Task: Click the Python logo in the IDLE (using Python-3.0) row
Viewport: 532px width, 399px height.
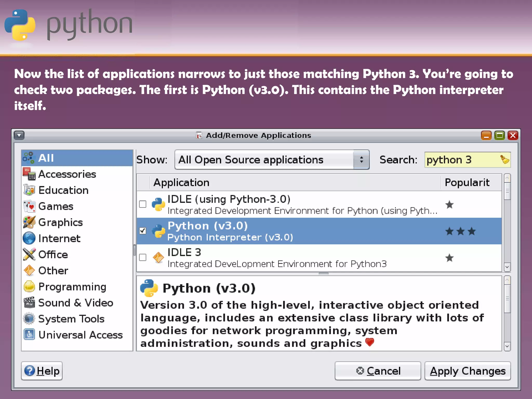Action: coord(158,204)
